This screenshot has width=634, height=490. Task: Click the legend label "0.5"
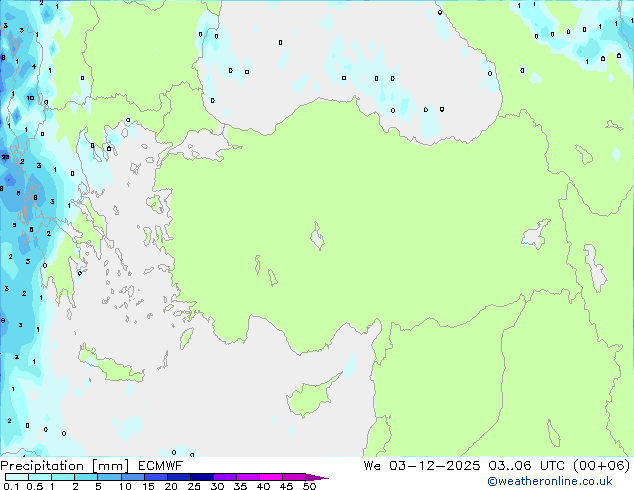coord(35,486)
